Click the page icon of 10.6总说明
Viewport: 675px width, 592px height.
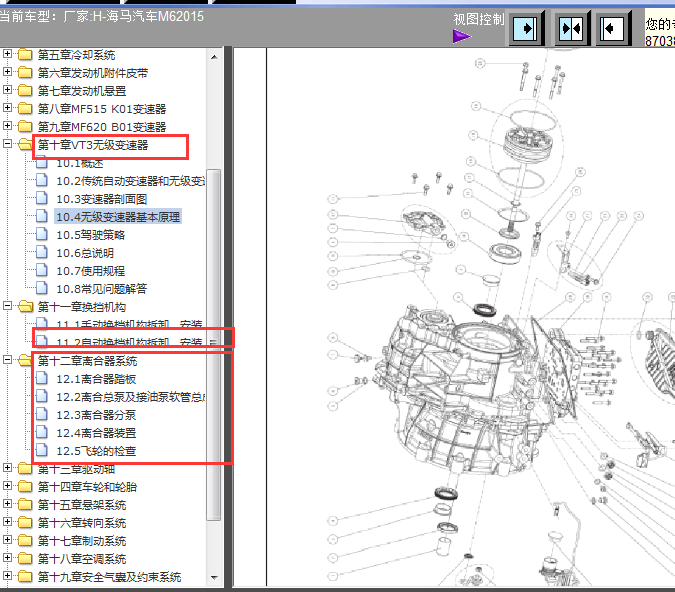42,252
